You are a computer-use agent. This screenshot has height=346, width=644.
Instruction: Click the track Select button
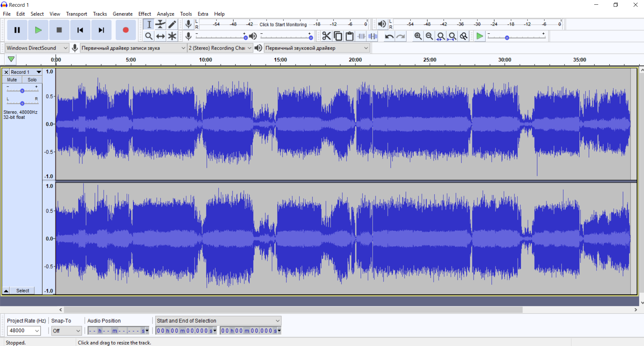click(23, 290)
